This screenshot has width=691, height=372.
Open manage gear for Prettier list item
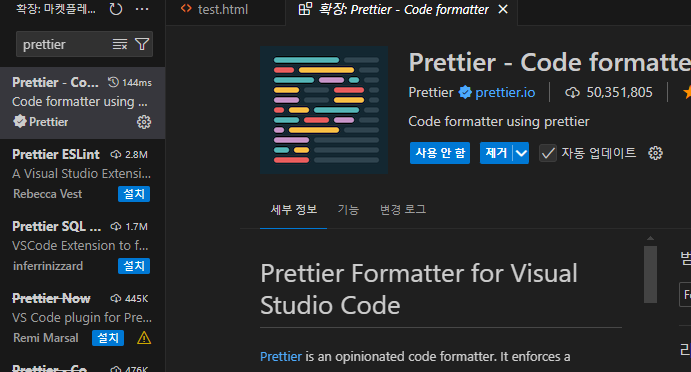pyautogui.click(x=144, y=122)
